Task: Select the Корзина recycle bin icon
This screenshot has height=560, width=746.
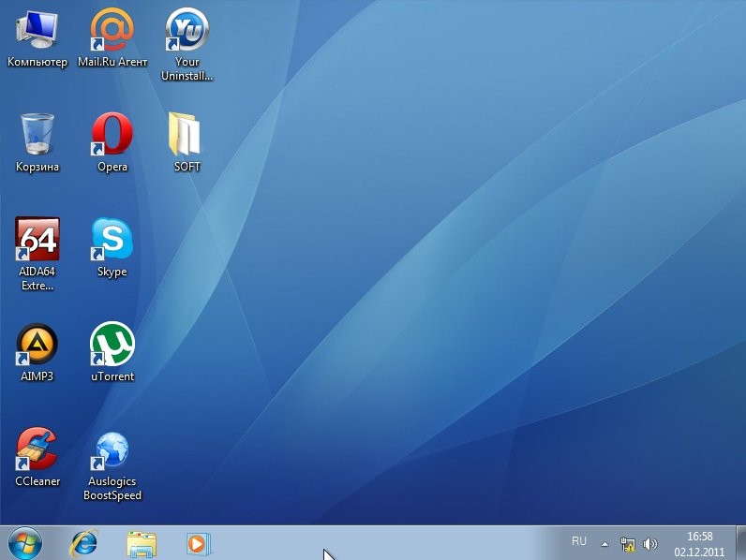Action: coord(37,142)
